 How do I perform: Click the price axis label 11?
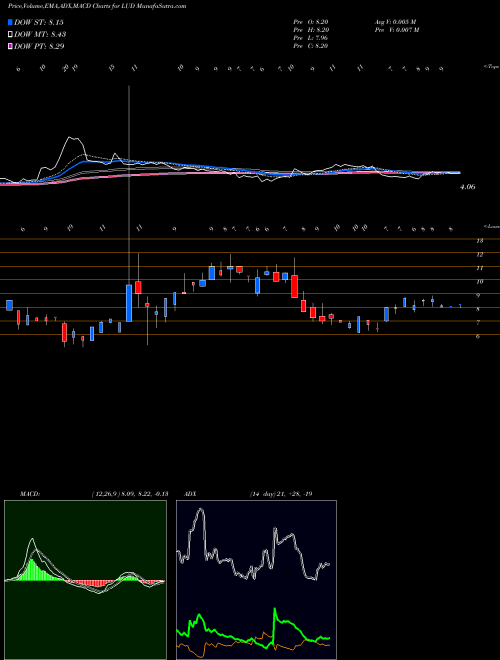[x=479, y=268]
